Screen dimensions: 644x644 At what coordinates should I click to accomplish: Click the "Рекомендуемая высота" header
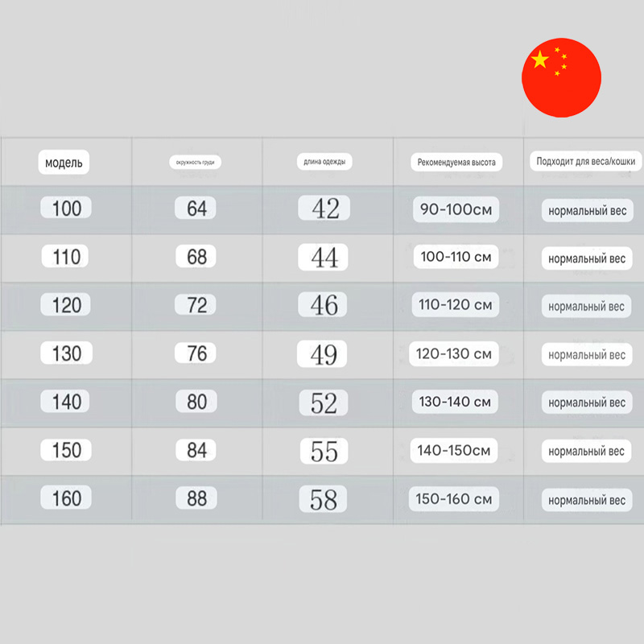[456, 162]
